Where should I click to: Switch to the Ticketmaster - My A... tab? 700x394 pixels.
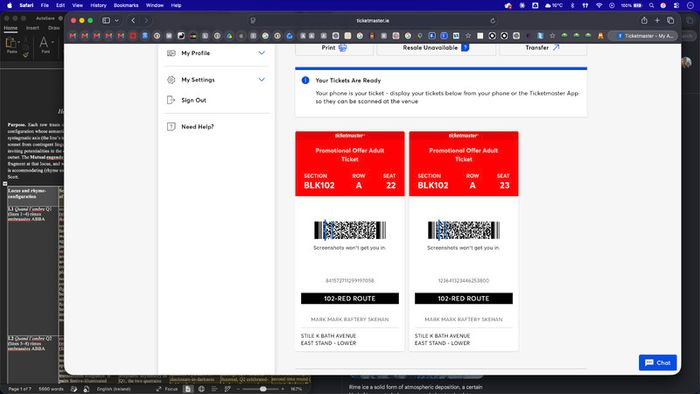click(643, 36)
